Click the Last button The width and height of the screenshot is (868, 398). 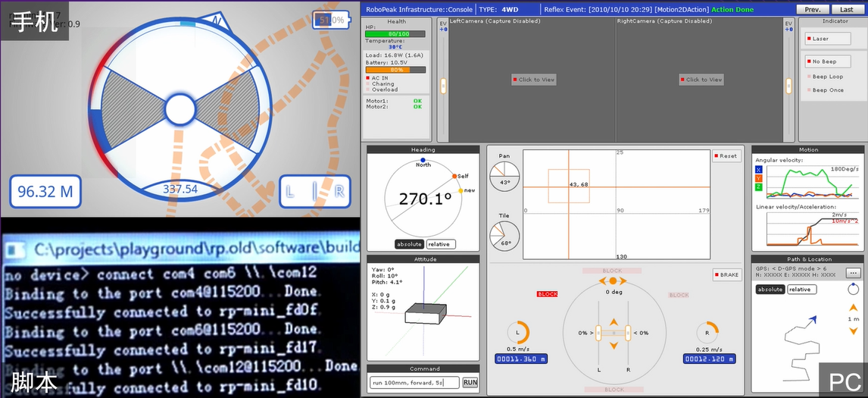pyautogui.click(x=846, y=9)
